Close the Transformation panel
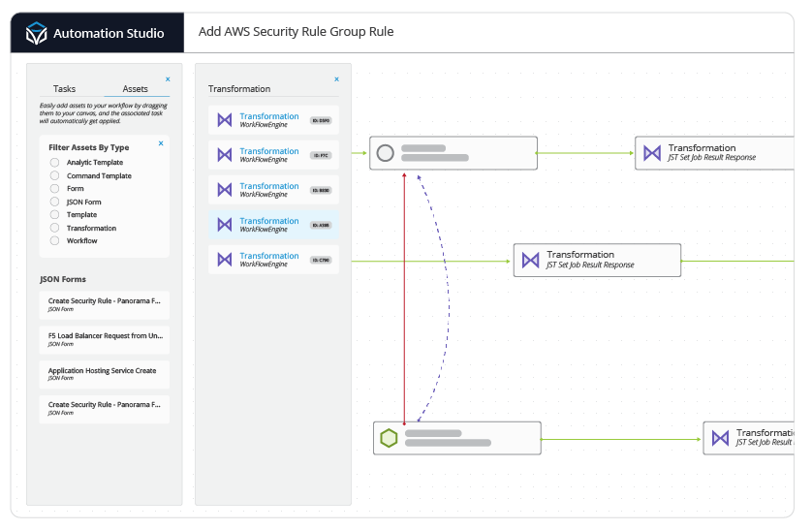Screen dimensions: 812x530 point(336,79)
